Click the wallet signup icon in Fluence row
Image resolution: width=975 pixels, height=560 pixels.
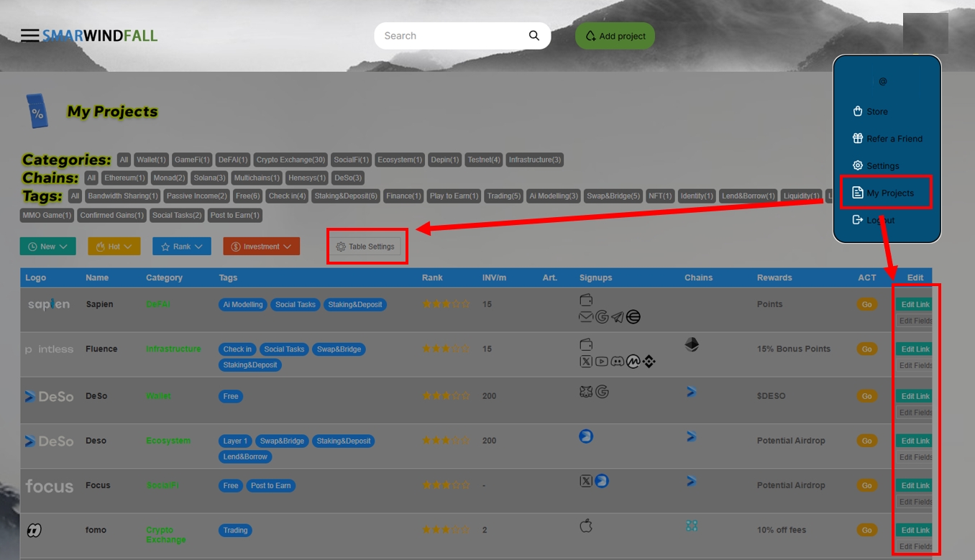coord(585,345)
